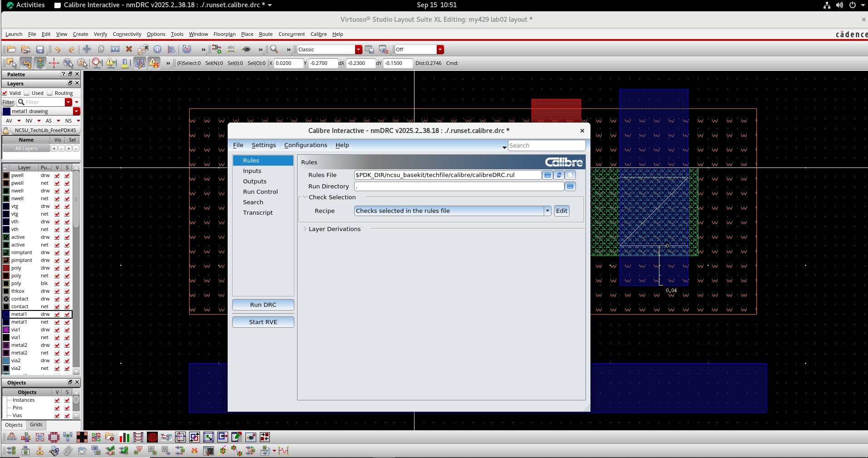Click the Search field in Calibre window
The width and height of the screenshot is (868, 458).
546,145
